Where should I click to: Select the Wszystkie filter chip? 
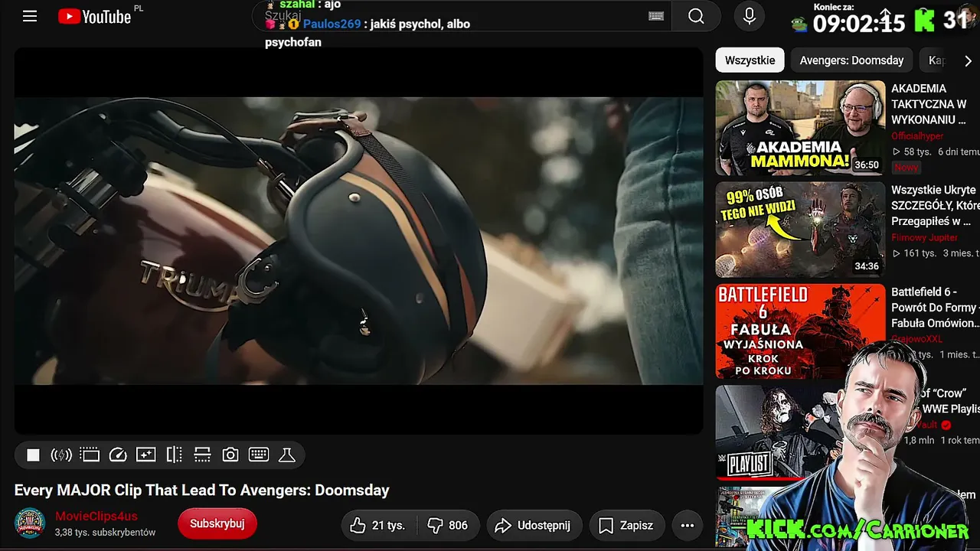(750, 60)
